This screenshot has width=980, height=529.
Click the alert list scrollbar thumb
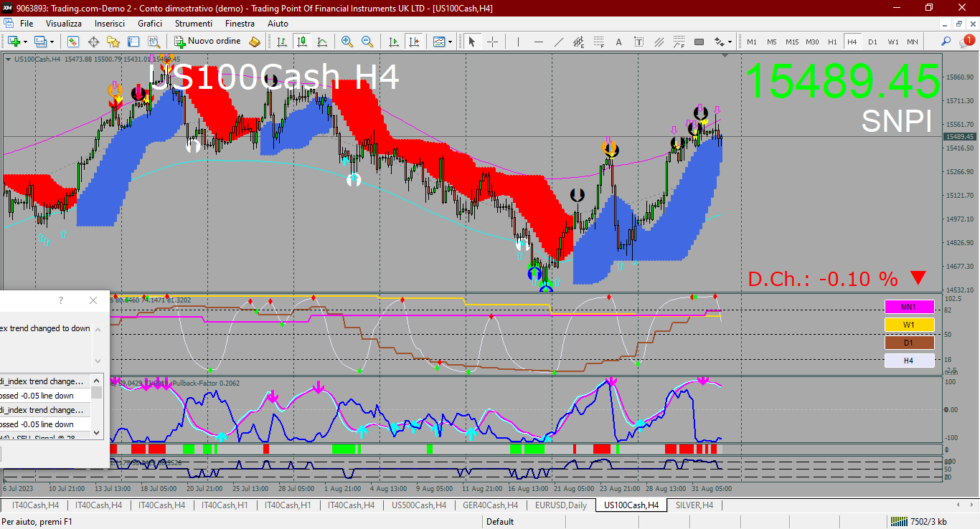(96, 392)
